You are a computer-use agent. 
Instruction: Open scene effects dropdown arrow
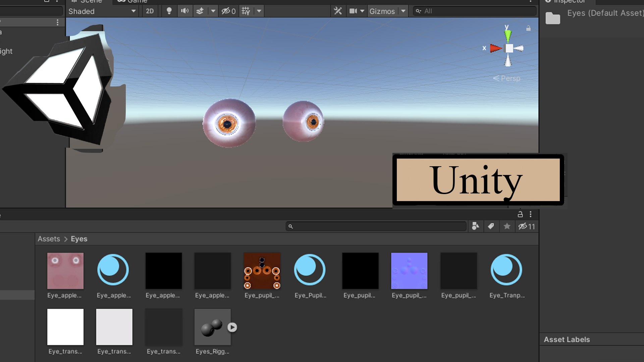pyautogui.click(x=213, y=11)
